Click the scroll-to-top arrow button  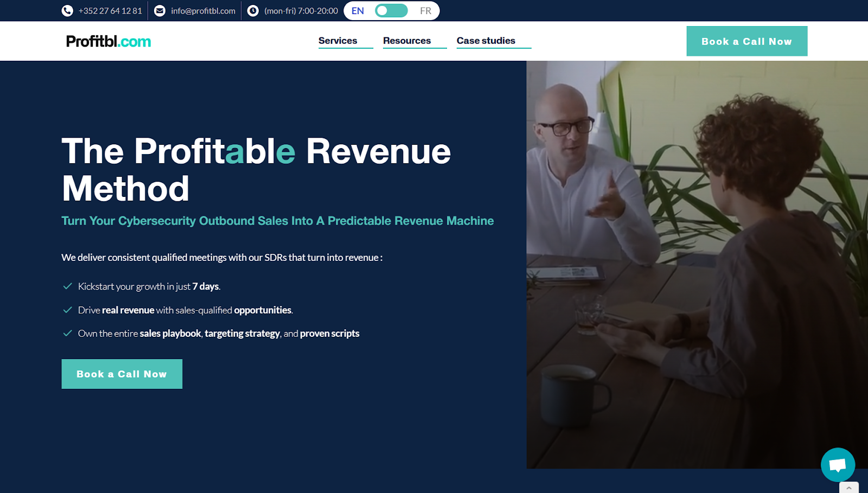click(x=849, y=488)
